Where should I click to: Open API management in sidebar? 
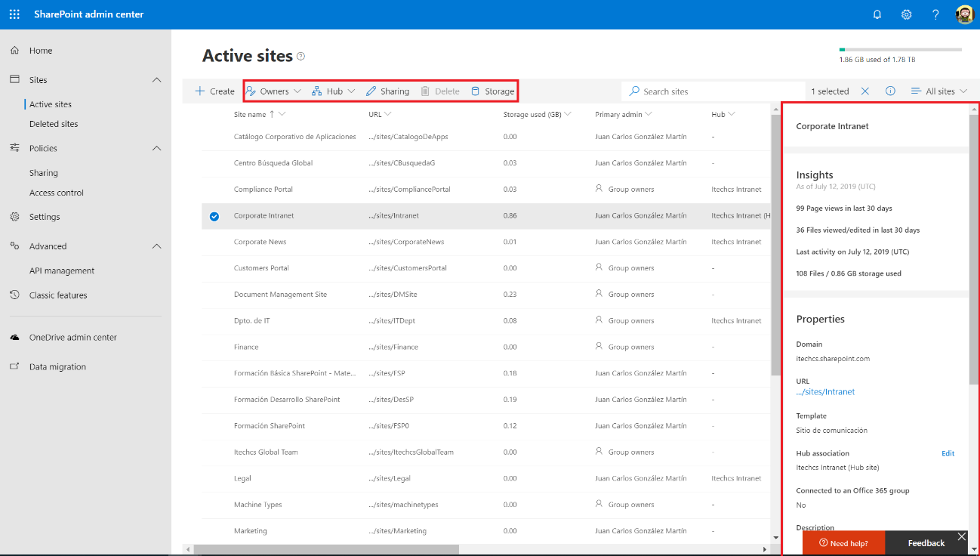pos(62,270)
